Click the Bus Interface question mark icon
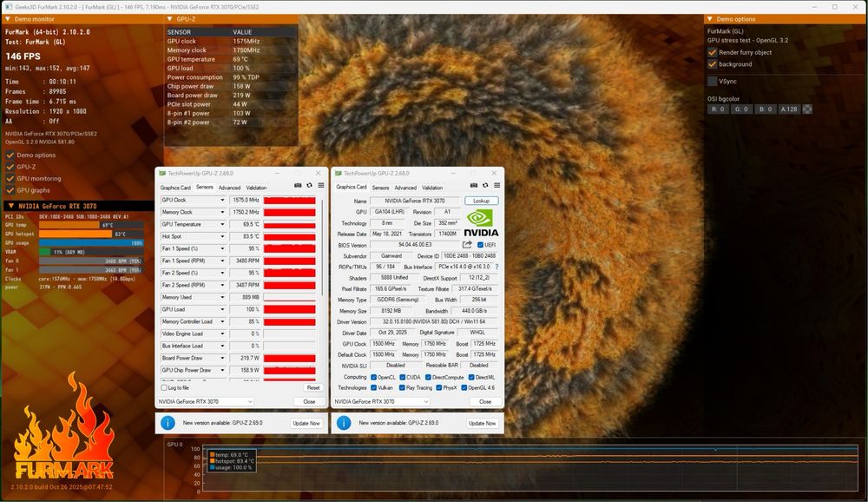 [496, 267]
